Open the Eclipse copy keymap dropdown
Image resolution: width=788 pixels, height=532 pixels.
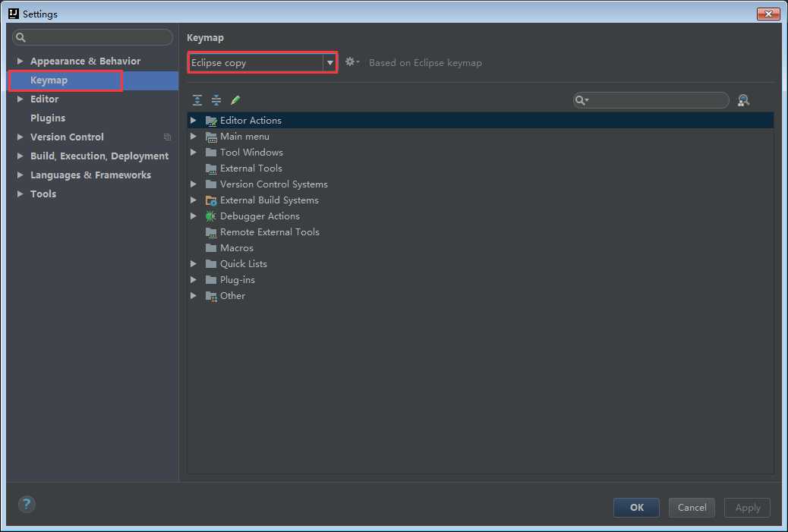point(329,63)
